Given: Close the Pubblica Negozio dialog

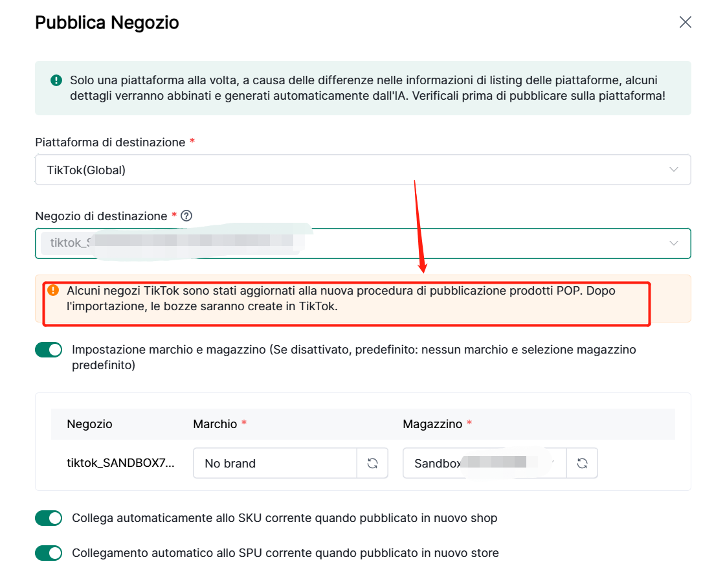Looking at the screenshot, I should click(x=685, y=22).
